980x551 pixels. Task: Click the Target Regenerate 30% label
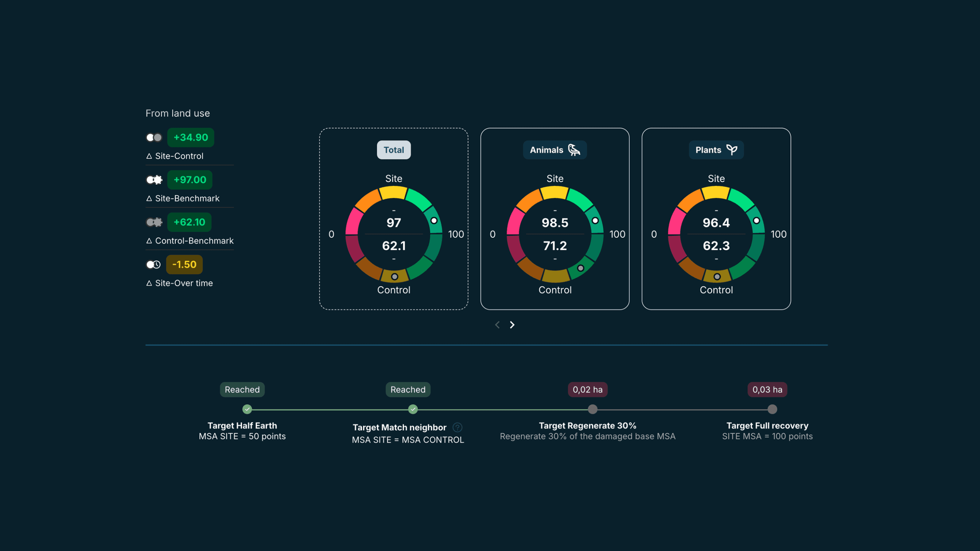pyautogui.click(x=587, y=426)
